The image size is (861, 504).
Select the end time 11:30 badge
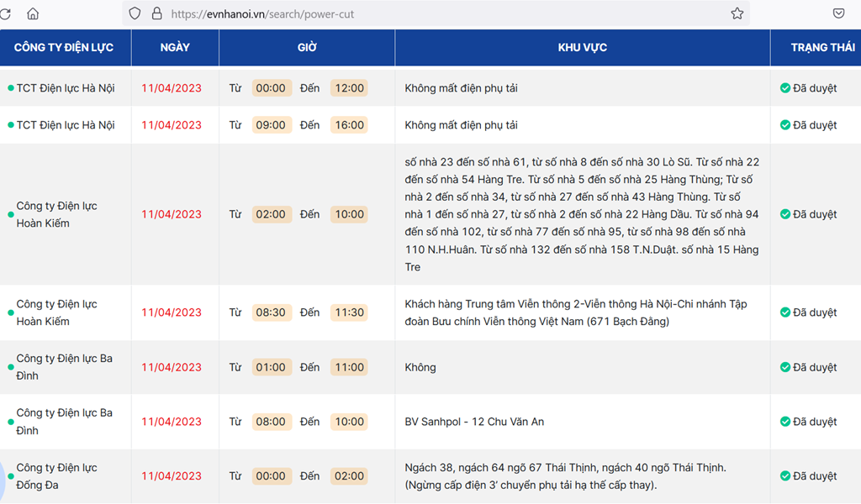point(349,312)
